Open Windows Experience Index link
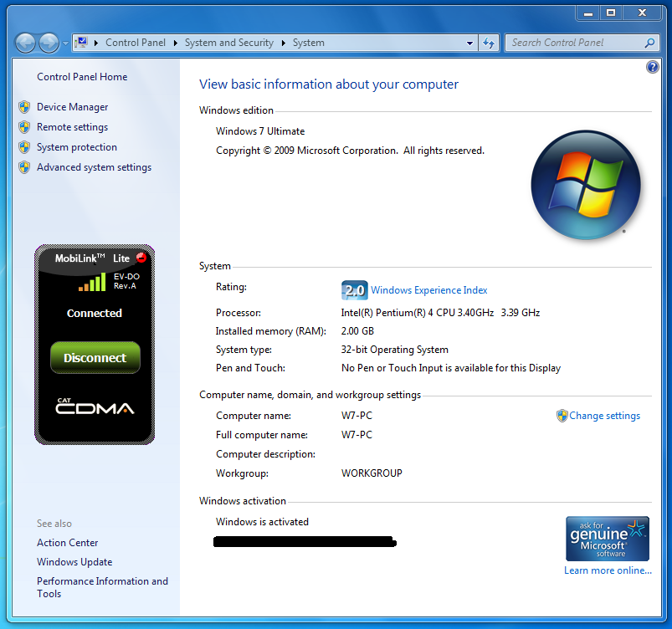 [429, 290]
